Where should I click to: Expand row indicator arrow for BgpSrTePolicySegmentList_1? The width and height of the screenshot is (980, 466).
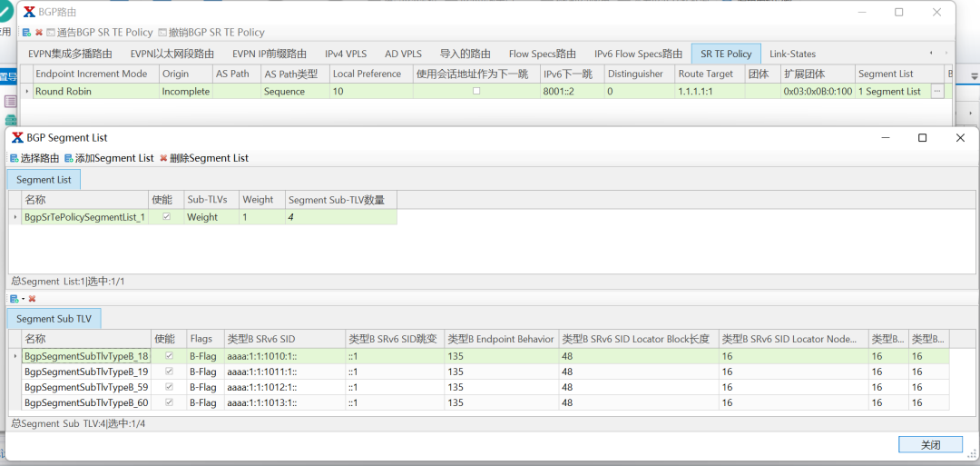[x=14, y=217]
